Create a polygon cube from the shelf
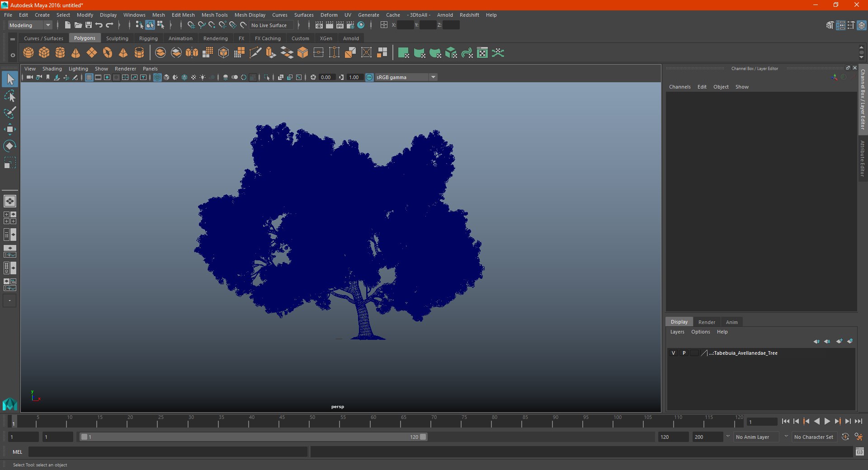Screen dimensions: 868x470 tap(44, 53)
